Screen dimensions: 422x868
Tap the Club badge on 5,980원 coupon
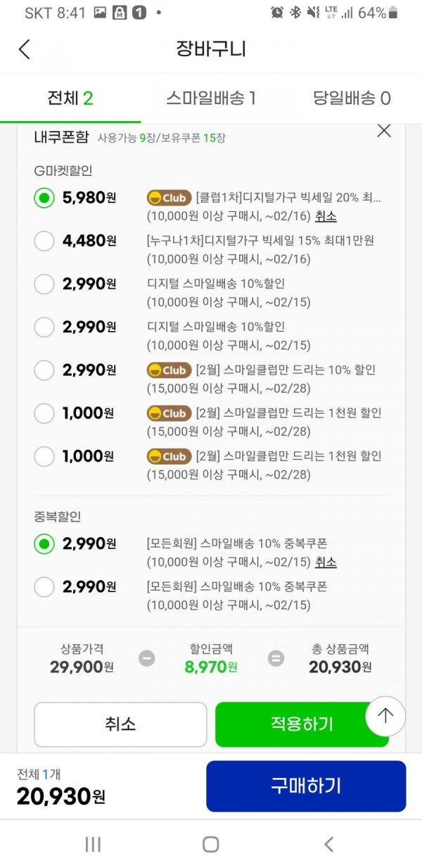pyautogui.click(x=169, y=198)
